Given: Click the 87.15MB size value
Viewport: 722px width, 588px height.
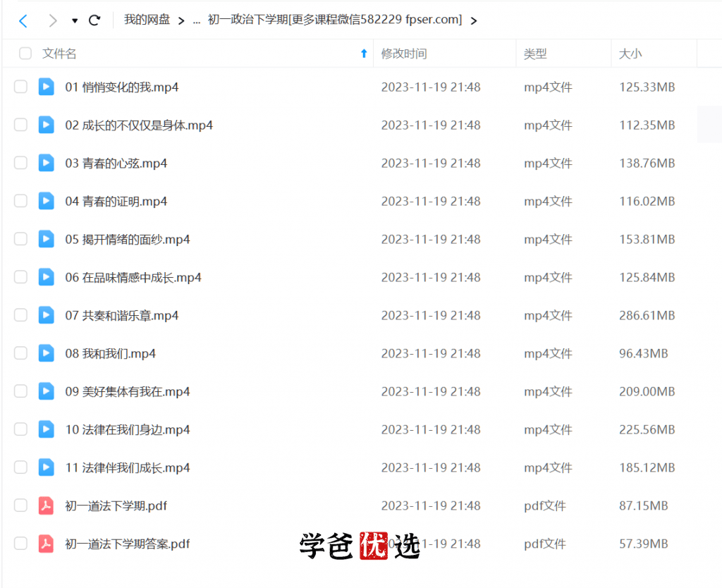Looking at the screenshot, I should click(x=644, y=506).
